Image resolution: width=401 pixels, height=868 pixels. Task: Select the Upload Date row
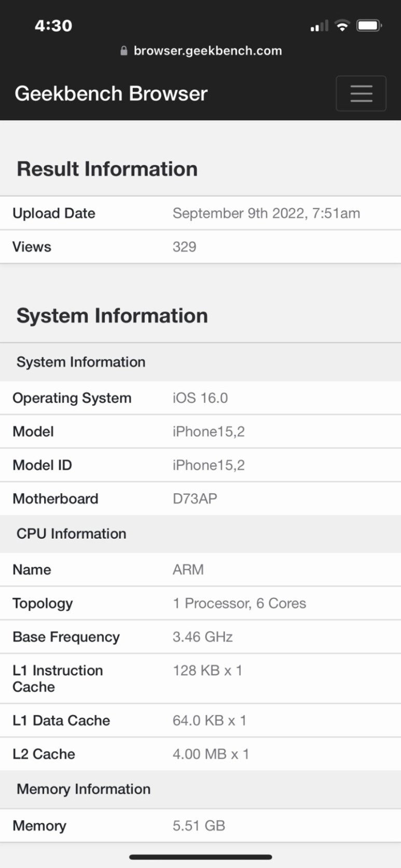pos(200,213)
